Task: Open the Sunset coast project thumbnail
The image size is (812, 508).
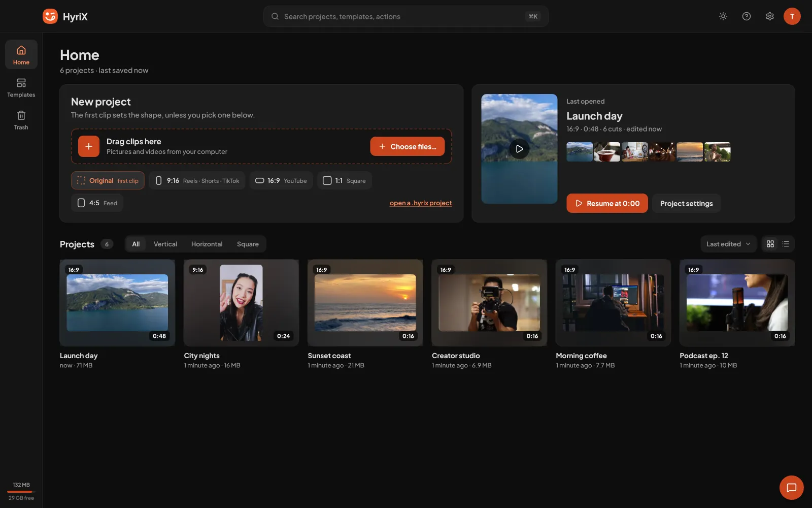Action: click(365, 303)
